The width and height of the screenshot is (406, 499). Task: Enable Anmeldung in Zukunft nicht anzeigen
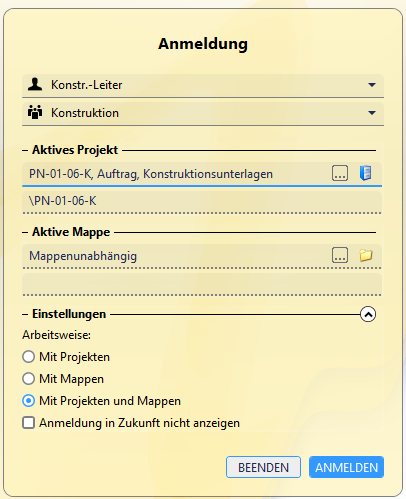pos(28,423)
